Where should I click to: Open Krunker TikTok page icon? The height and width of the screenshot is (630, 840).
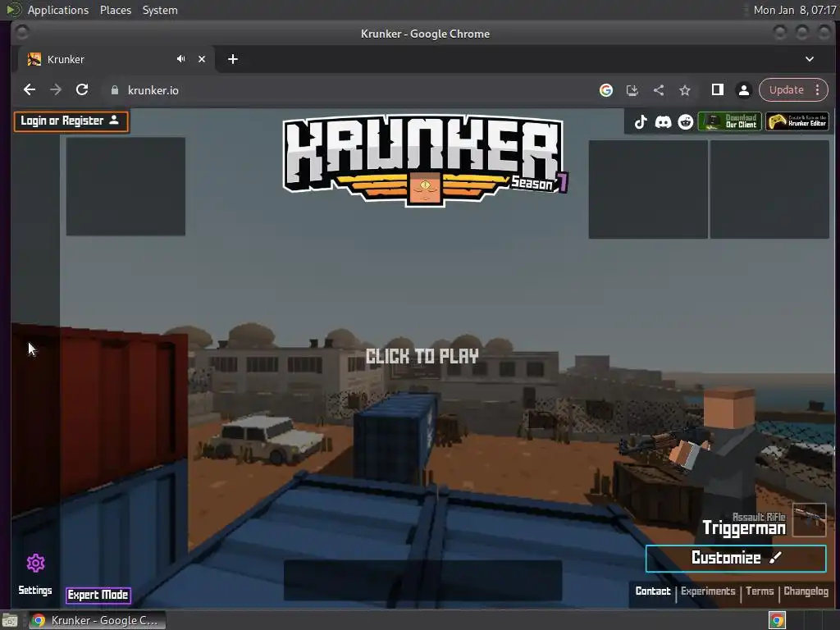click(x=641, y=121)
